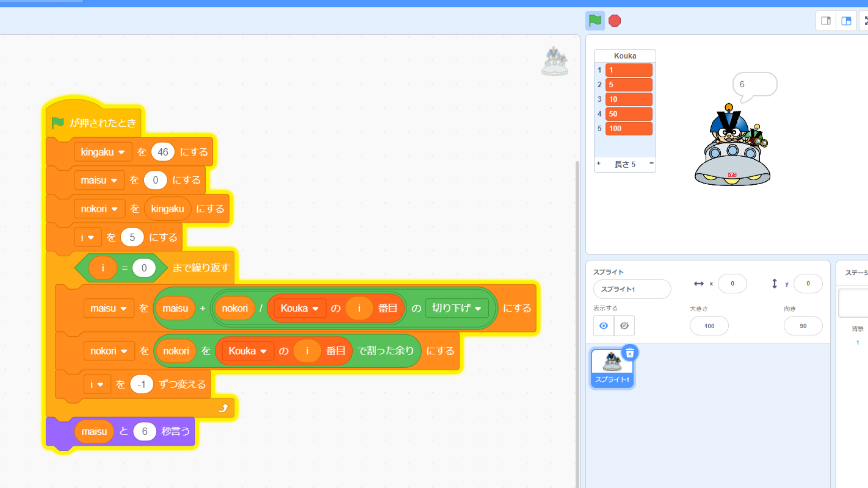This screenshot has width=868, height=488.
Task: Click the sprite y position field
Action: pos(808,284)
